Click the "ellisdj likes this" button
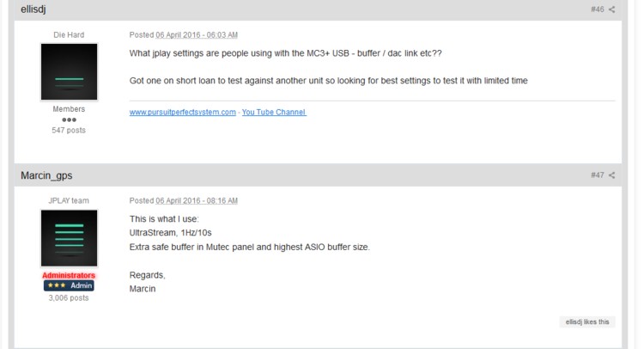The image size is (644, 349). pyautogui.click(x=587, y=321)
